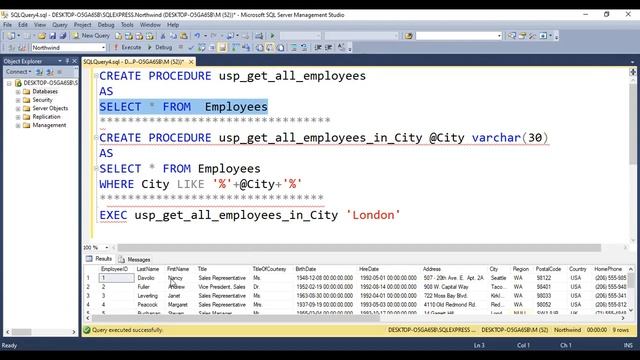Click the Debug button in toolbar
Viewport: 640px width, 360px height.
160,48
